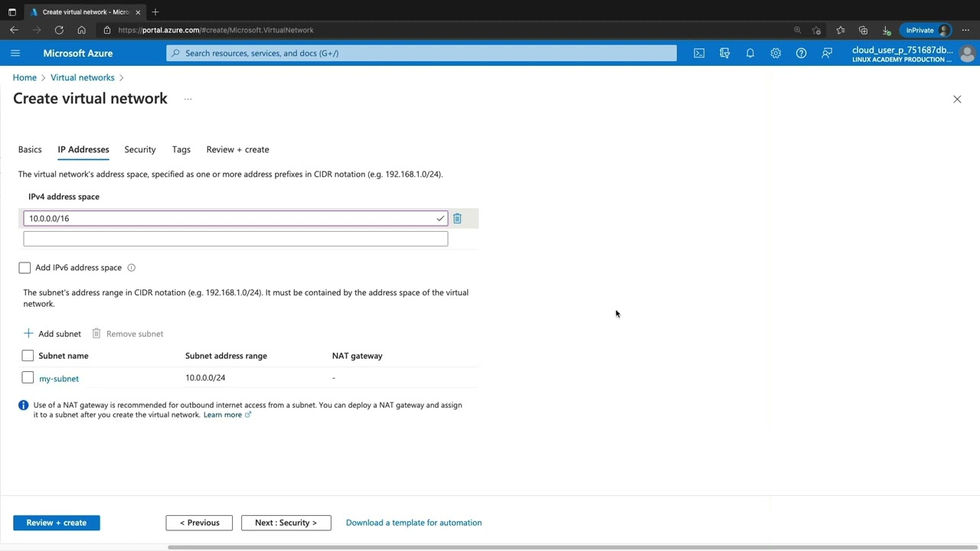Click the blue NAT gateway info icon
Screen dimensions: 980x551
23,405
